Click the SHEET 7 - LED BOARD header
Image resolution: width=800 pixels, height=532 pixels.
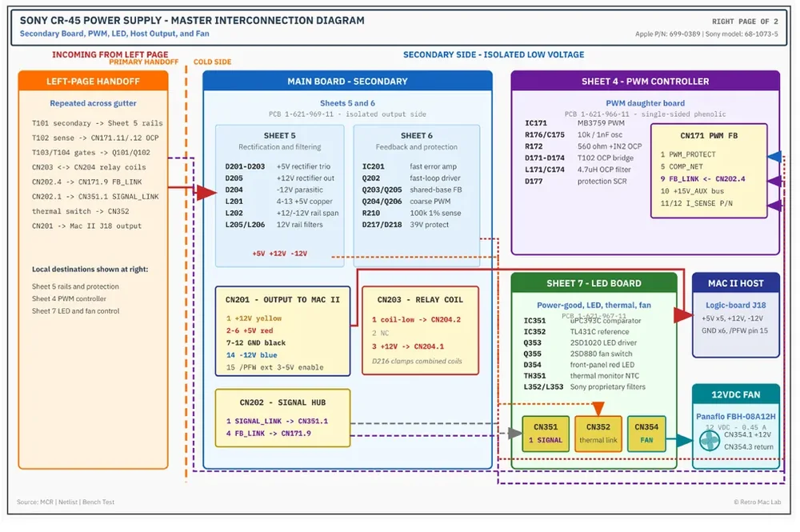pyautogui.click(x=594, y=283)
